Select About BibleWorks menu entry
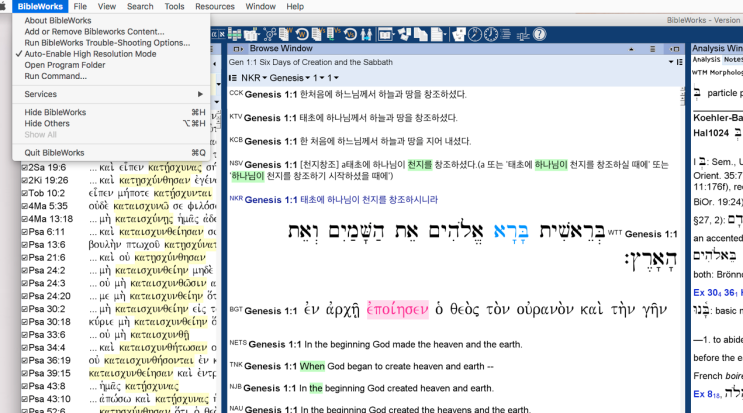This screenshot has height=413, width=743. [x=58, y=20]
